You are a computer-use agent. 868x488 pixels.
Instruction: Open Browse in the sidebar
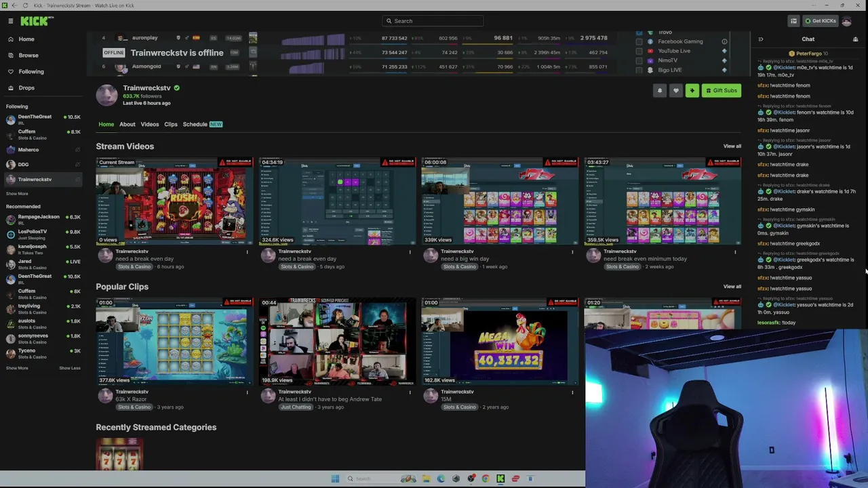coord(28,56)
